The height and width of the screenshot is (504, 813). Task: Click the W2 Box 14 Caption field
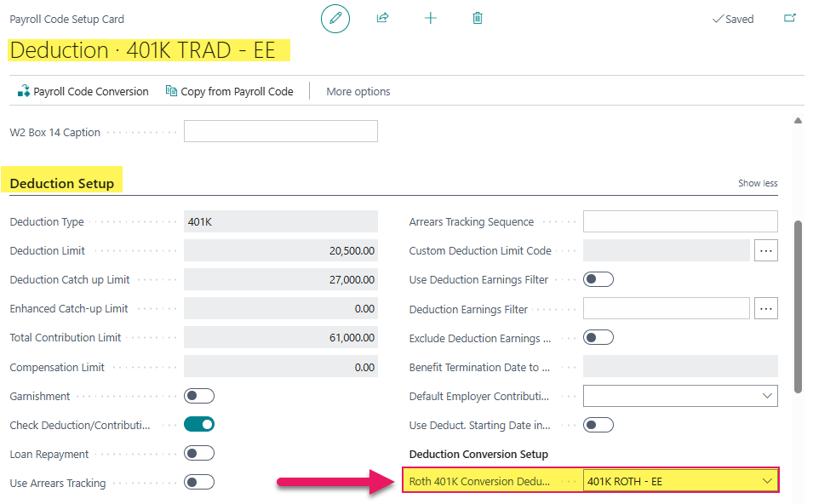click(281, 131)
